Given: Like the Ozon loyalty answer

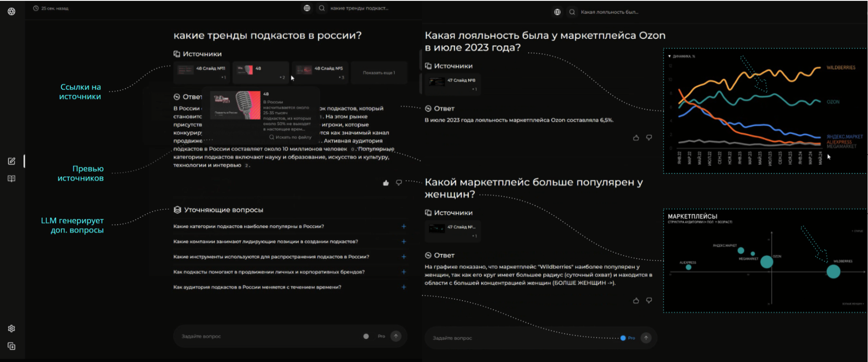Looking at the screenshot, I should [x=636, y=138].
